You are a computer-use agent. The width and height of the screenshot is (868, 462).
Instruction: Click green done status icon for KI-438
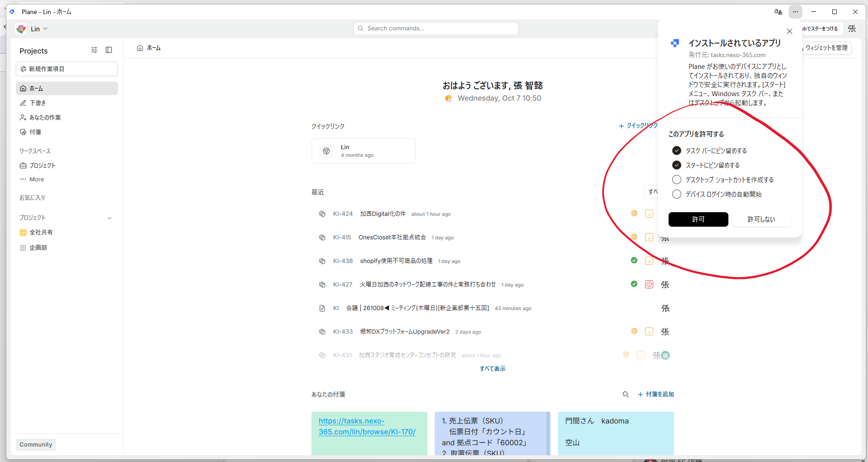point(634,260)
